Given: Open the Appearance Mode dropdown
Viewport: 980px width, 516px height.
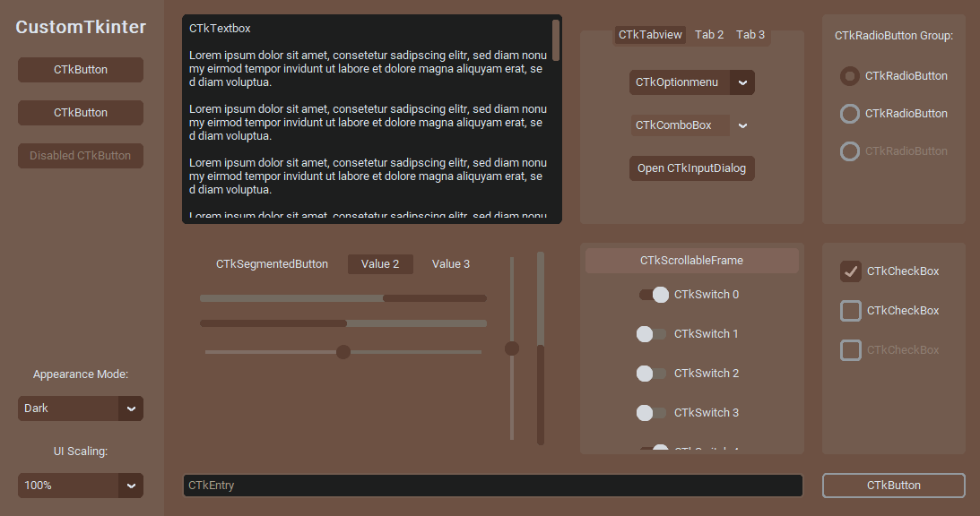Looking at the screenshot, I should coord(80,408).
